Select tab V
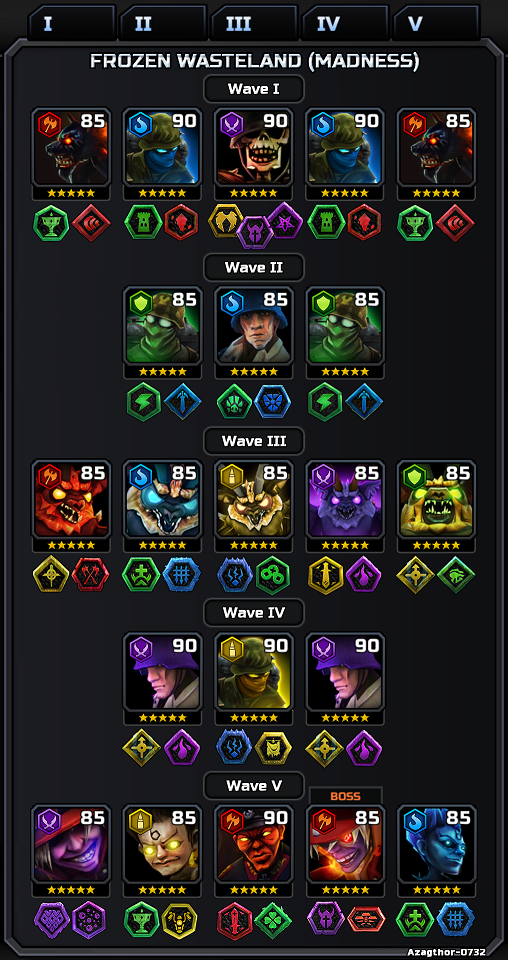This screenshot has height=960, width=508. point(436,23)
